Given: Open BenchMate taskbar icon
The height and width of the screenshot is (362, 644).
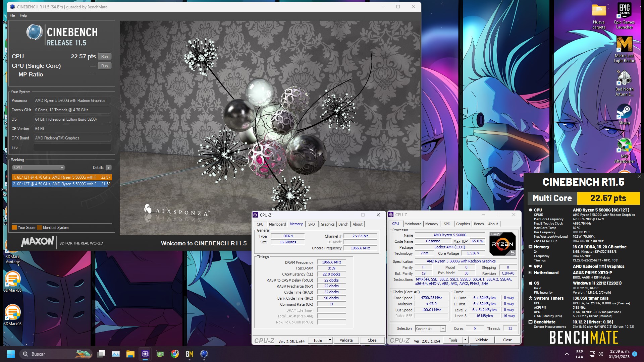Looking at the screenshot, I should [x=190, y=354].
